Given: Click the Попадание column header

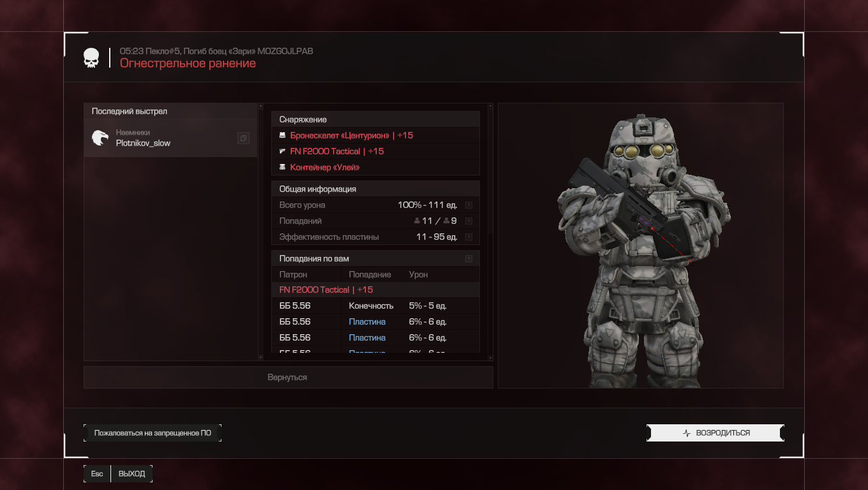Looking at the screenshot, I should point(370,274).
